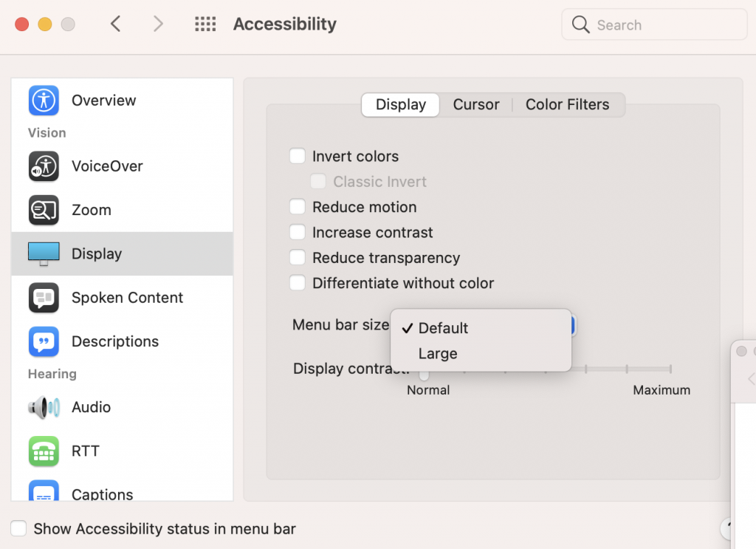Select the RTT telephone icon

point(44,451)
